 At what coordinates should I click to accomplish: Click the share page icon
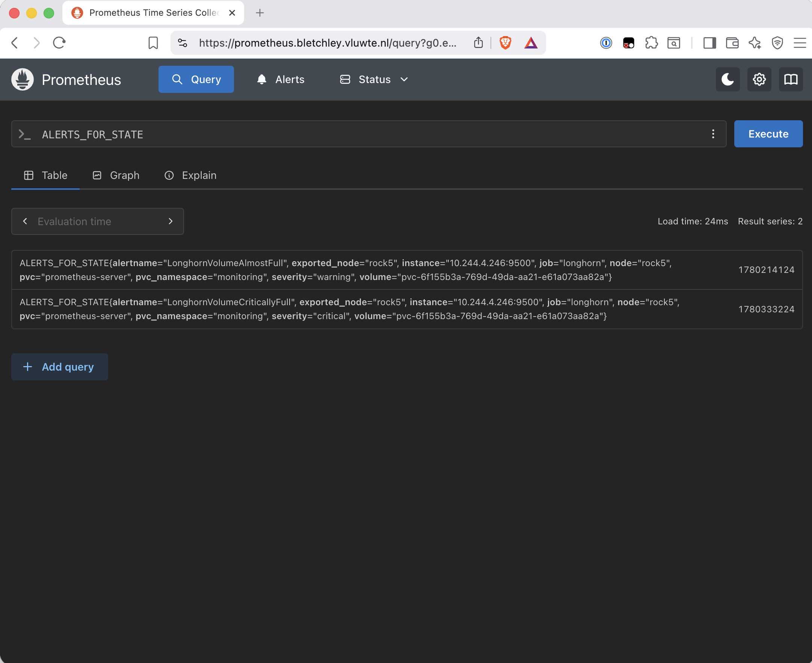[x=478, y=43]
